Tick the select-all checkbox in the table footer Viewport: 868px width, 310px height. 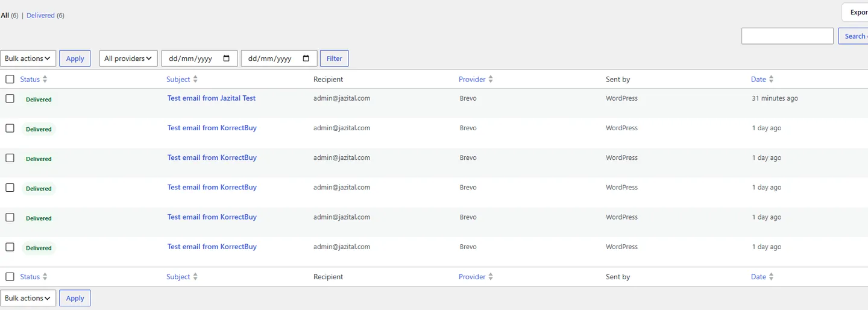[10, 276]
